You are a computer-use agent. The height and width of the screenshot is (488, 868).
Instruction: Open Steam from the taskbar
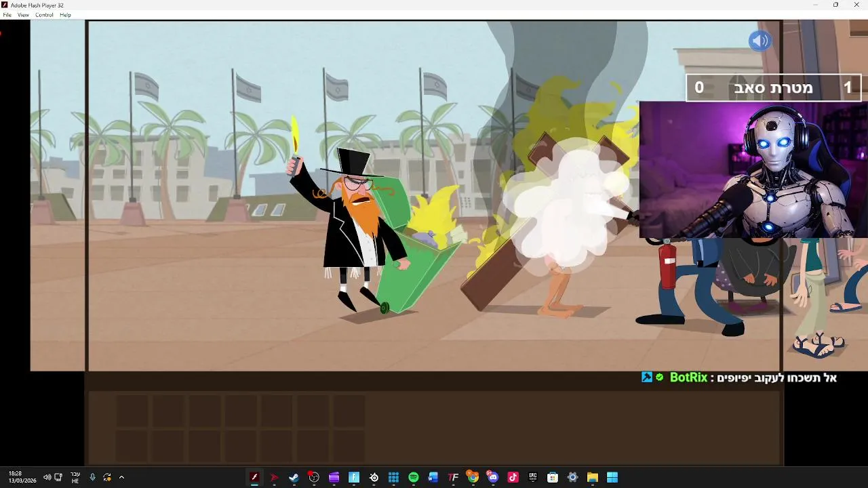tap(294, 477)
